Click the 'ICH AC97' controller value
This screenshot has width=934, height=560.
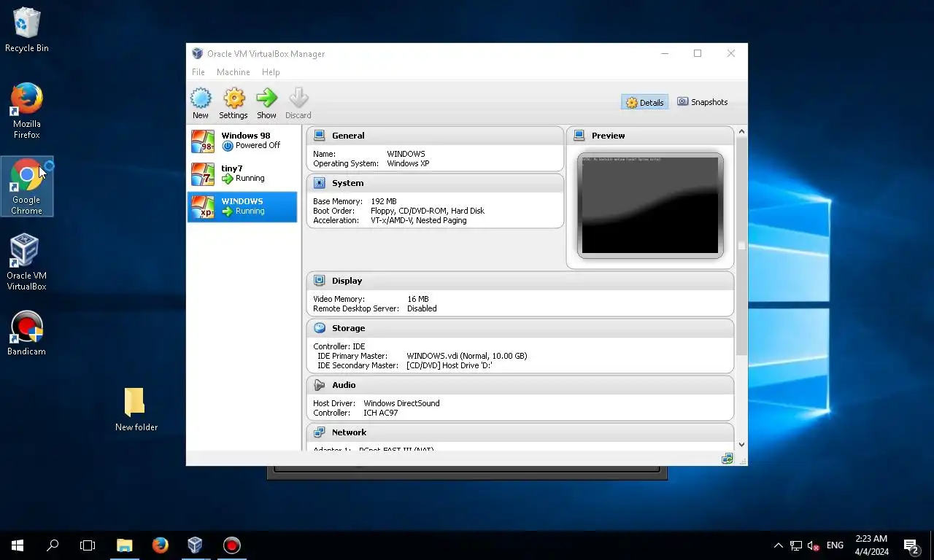pyautogui.click(x=381, y=413)
